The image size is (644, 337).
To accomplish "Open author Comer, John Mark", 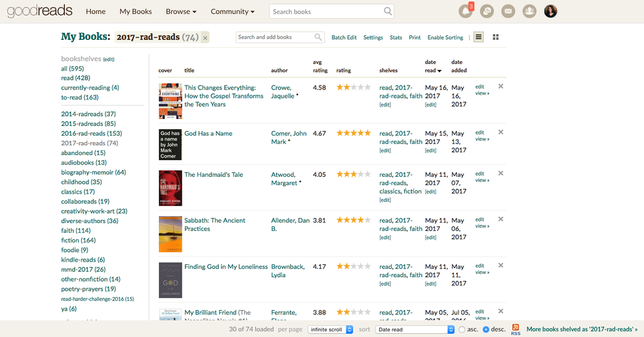I will tap(289, 138).
